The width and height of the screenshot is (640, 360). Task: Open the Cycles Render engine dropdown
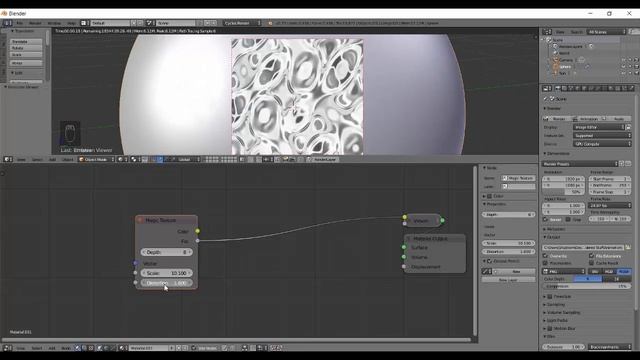[242, 23]
